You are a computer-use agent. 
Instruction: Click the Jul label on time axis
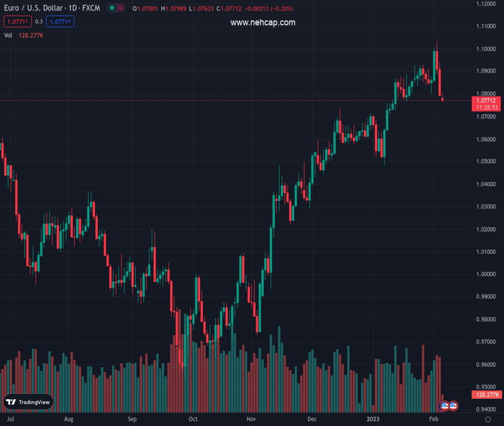click(x=11, y=419)
